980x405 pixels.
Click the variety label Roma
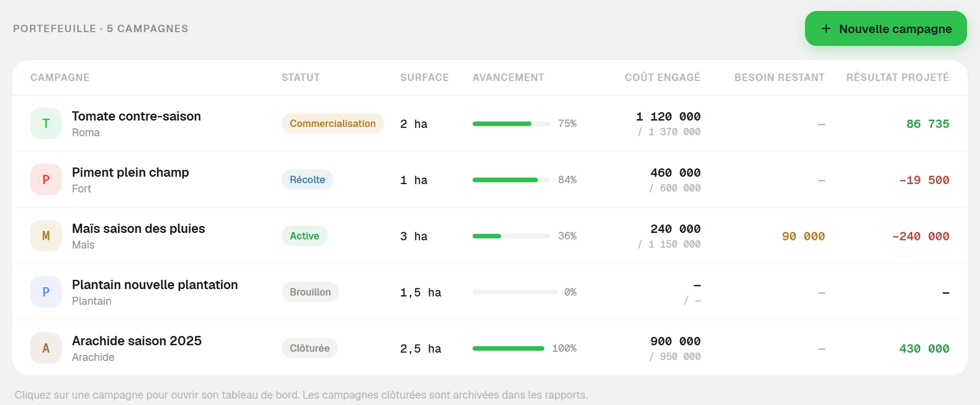pos(86,132)
